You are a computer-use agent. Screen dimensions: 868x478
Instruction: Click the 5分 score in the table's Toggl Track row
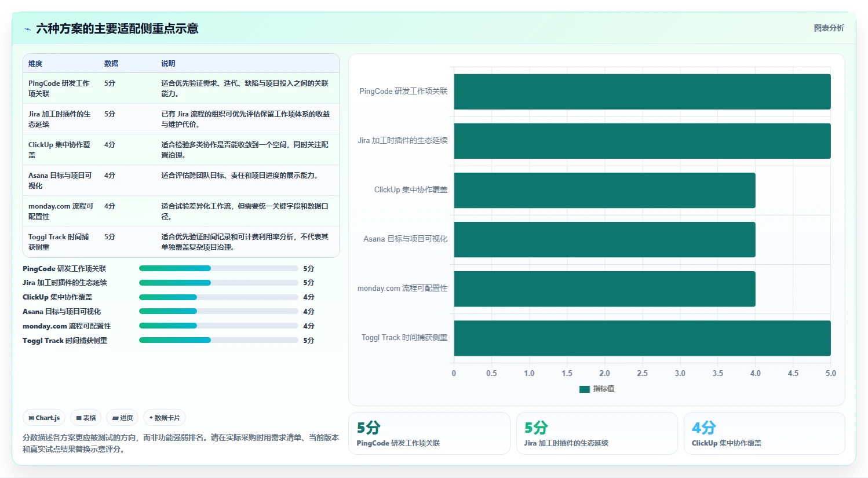pyautogui.click(x=110, y=237)
